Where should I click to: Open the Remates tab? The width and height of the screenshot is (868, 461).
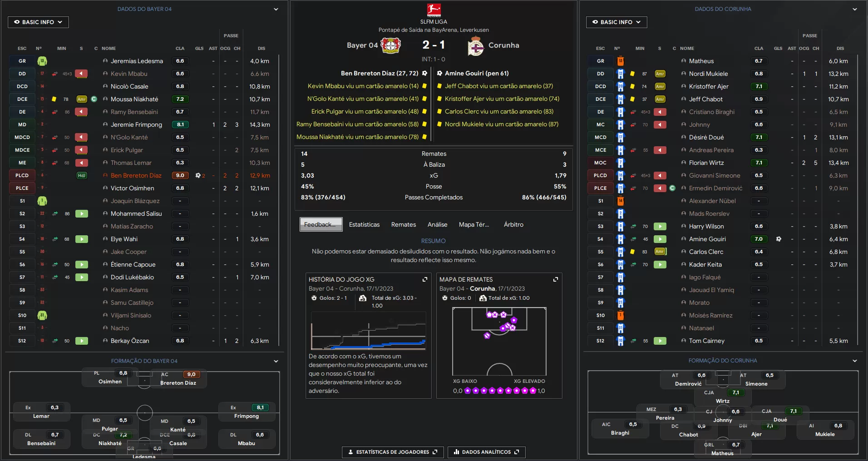tap(404, 224)
